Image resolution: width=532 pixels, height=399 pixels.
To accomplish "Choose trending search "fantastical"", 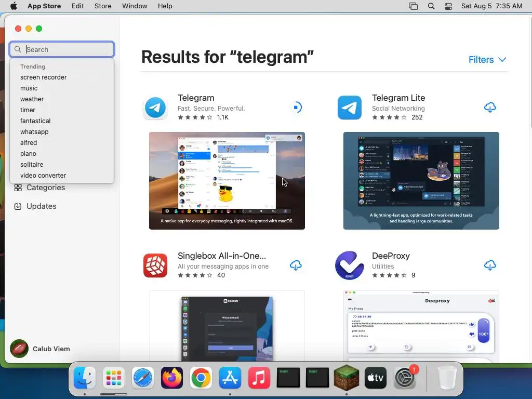I will (x=35, y=121).
